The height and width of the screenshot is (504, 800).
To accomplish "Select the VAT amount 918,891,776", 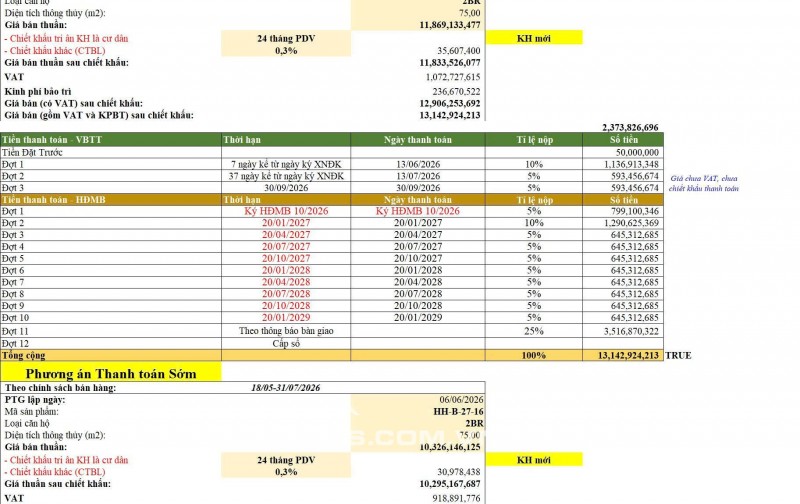I will point(456,498).
